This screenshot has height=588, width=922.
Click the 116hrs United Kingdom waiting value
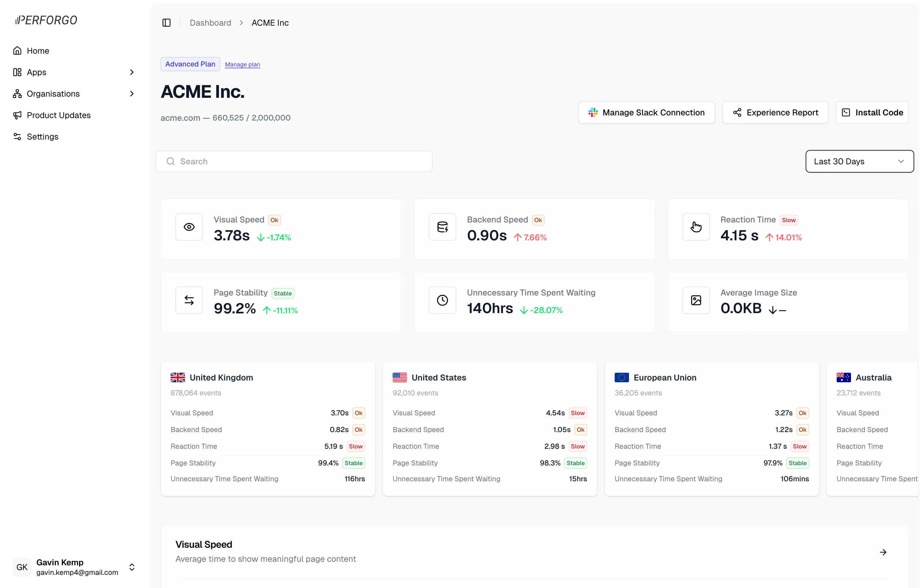coord(354,479)
